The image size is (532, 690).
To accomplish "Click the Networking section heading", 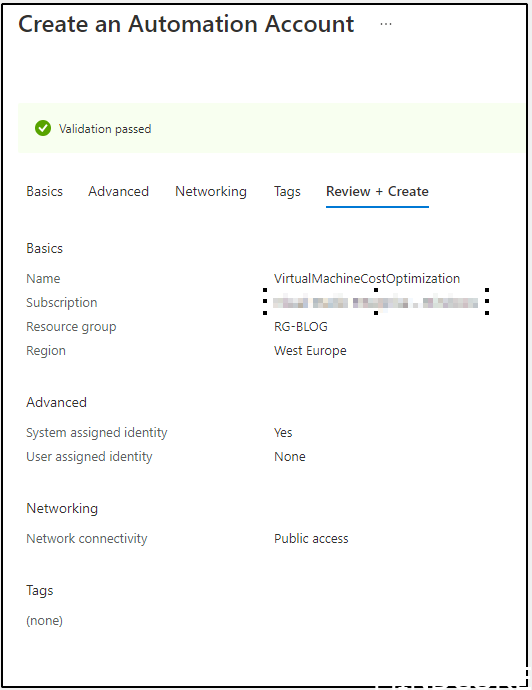I will pyautogui.click(x=62, y=509).
